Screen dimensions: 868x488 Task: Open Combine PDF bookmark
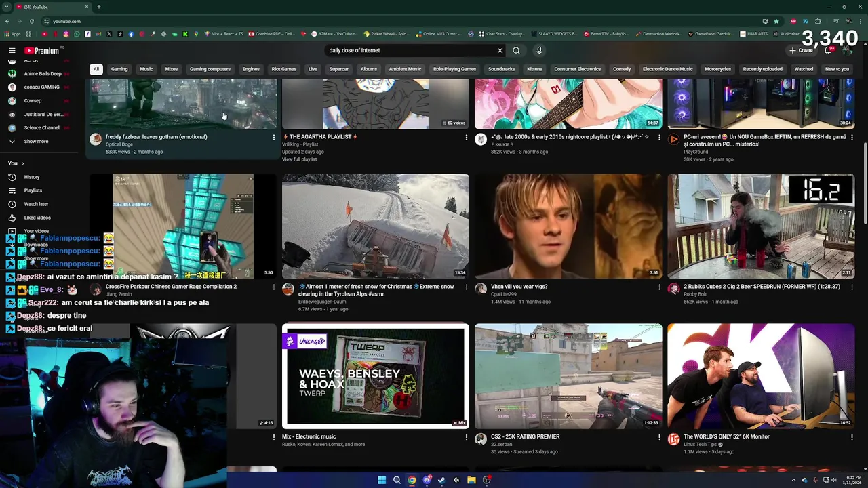[x=271, y=34]
